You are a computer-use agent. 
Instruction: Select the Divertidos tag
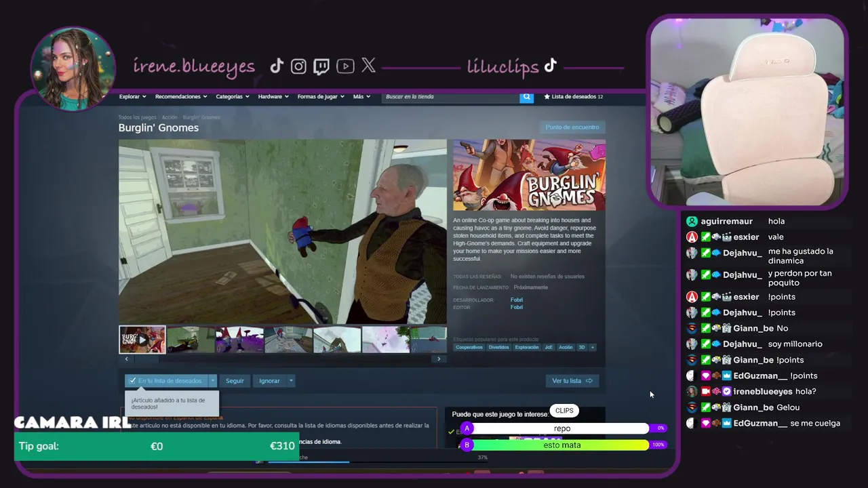coord(498,347)
